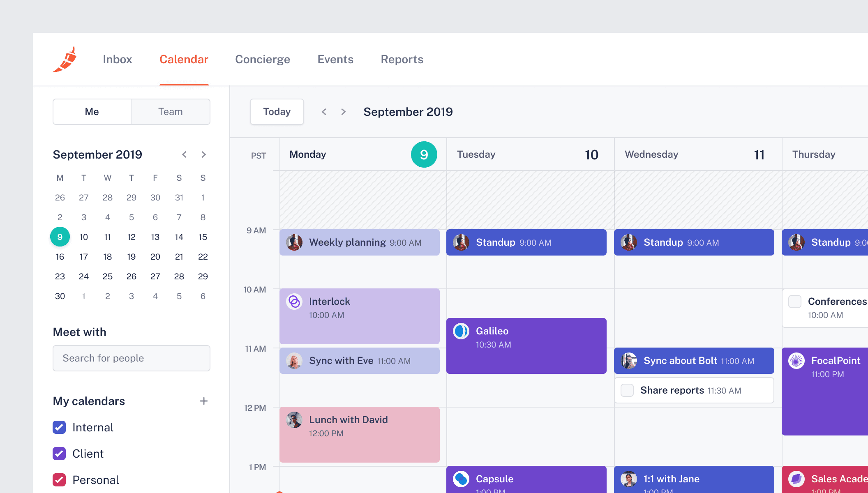The height and width of the screenshot is (493, 868).
Task: Click the Galileo event's blue circle icon
Action: point(461,331)
